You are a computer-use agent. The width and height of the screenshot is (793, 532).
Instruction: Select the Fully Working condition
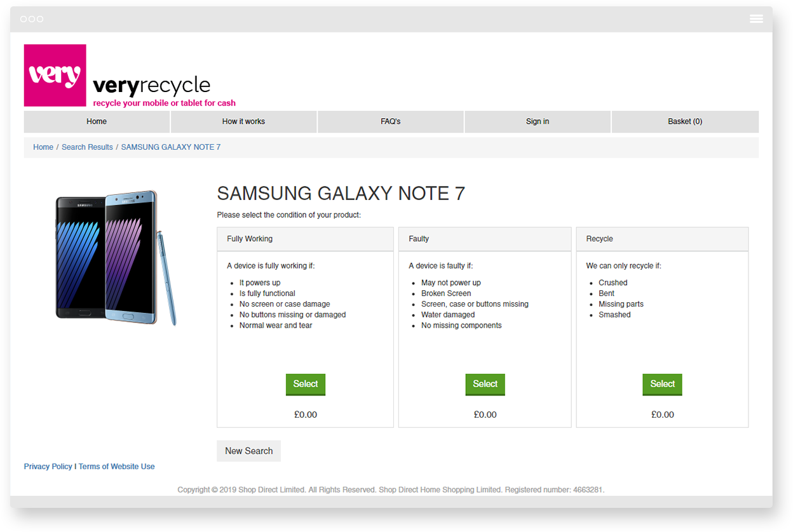(x=306, y=385)
